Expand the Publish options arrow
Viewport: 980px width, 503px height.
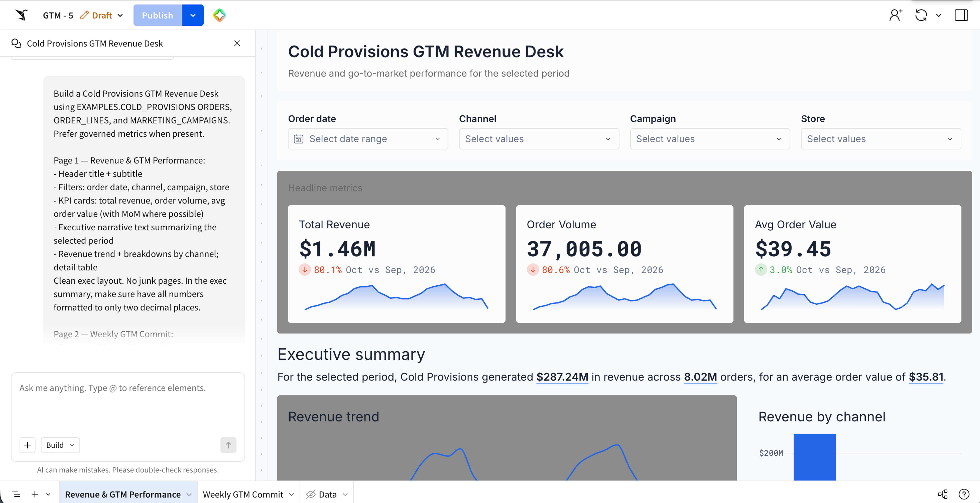click(193, 15)
